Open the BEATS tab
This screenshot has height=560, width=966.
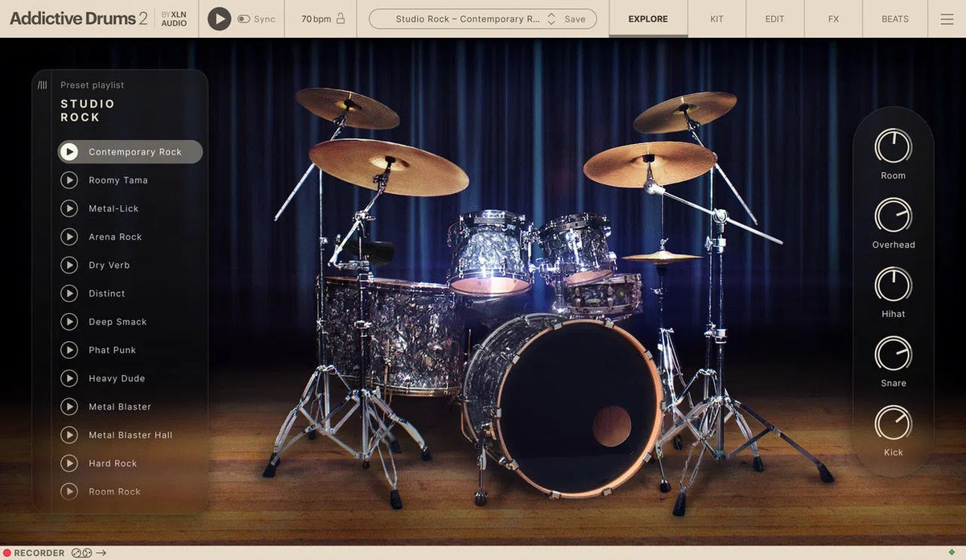click(894, 19)
